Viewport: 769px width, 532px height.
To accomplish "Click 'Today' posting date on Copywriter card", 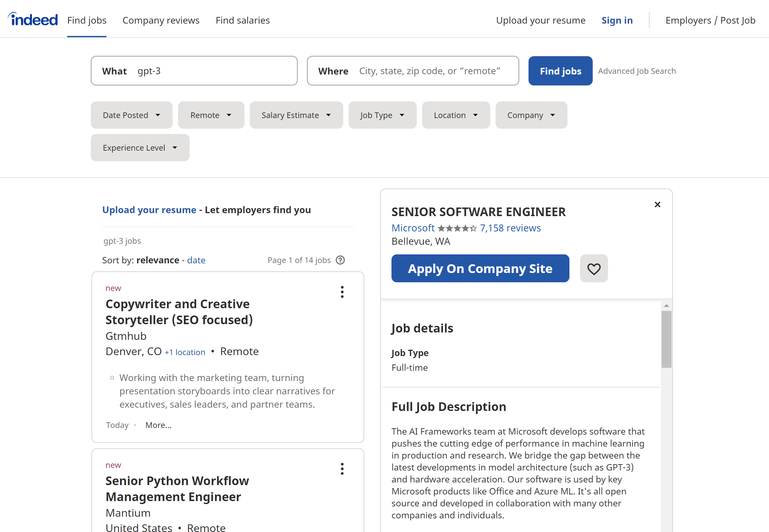I will coord(117,425).
